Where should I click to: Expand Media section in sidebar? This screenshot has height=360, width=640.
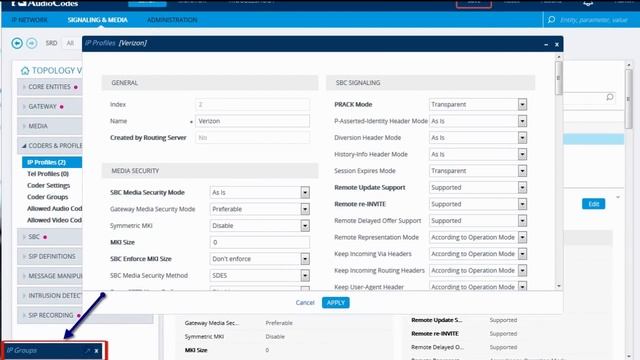pos(49,126)
